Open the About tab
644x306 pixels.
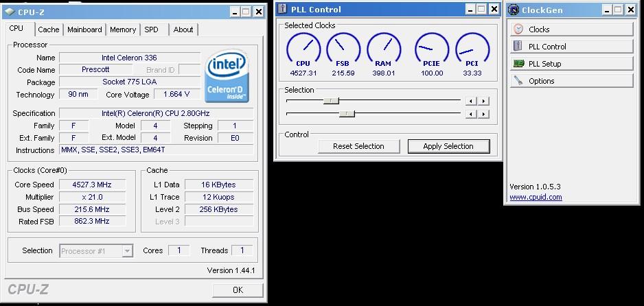point(183,30)
